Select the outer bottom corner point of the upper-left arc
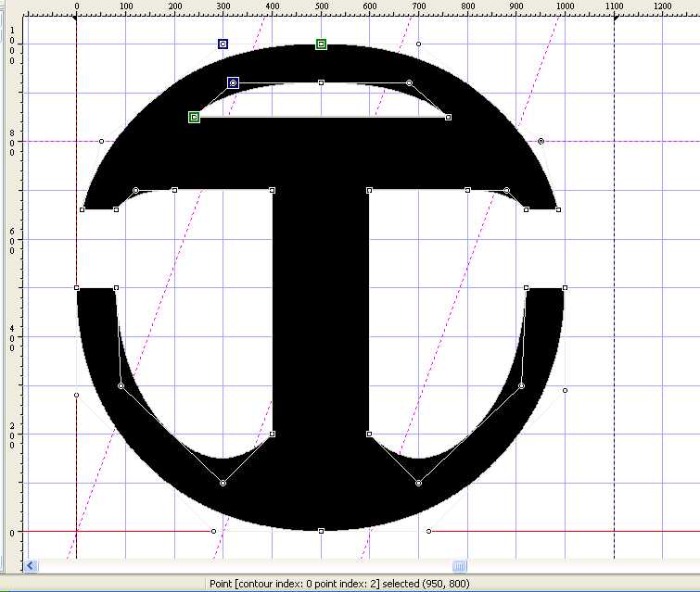The width and height of the screenshot is (700, 592). tap(83, 209)
